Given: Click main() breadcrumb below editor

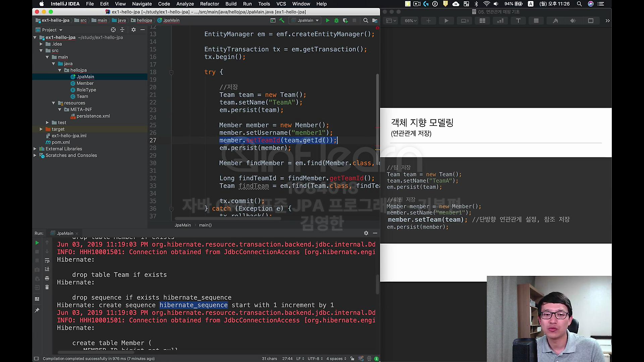Looking at the screenshot, I should 205,225.
